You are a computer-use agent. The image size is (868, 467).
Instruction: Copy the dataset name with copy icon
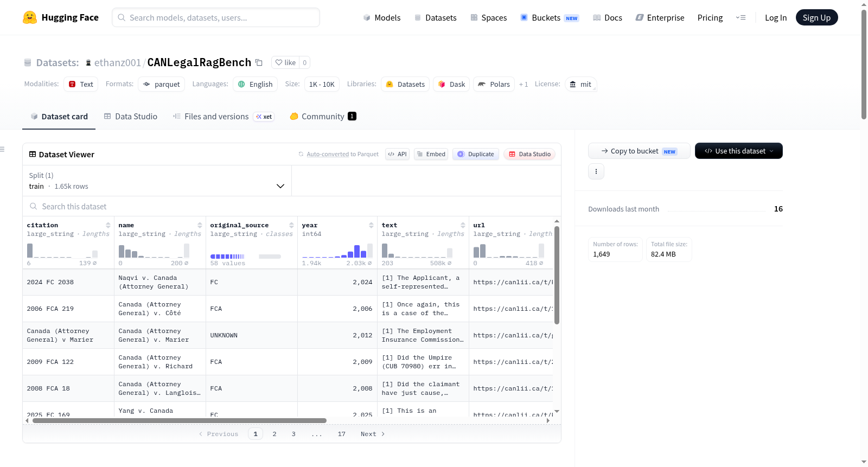(259, 62)
